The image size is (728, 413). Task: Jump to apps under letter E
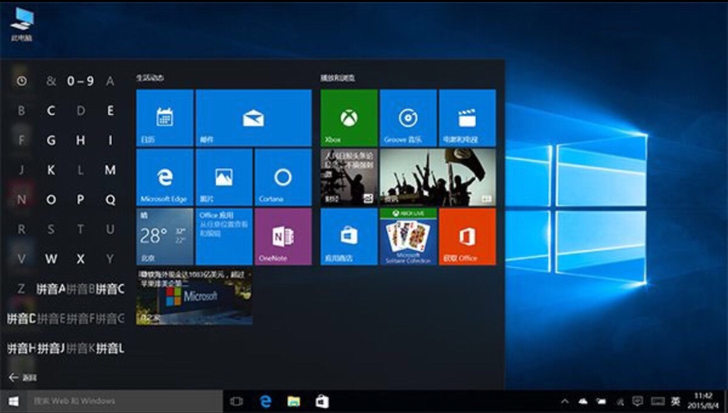[110, 111]
